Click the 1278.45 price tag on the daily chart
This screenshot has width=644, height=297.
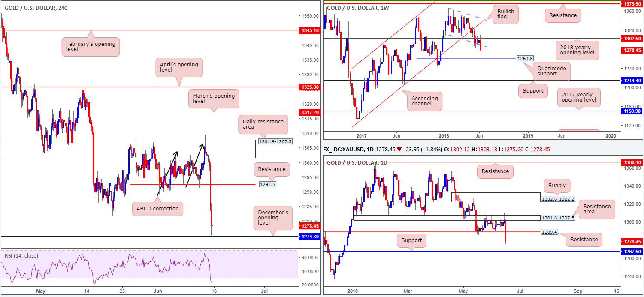632,241
